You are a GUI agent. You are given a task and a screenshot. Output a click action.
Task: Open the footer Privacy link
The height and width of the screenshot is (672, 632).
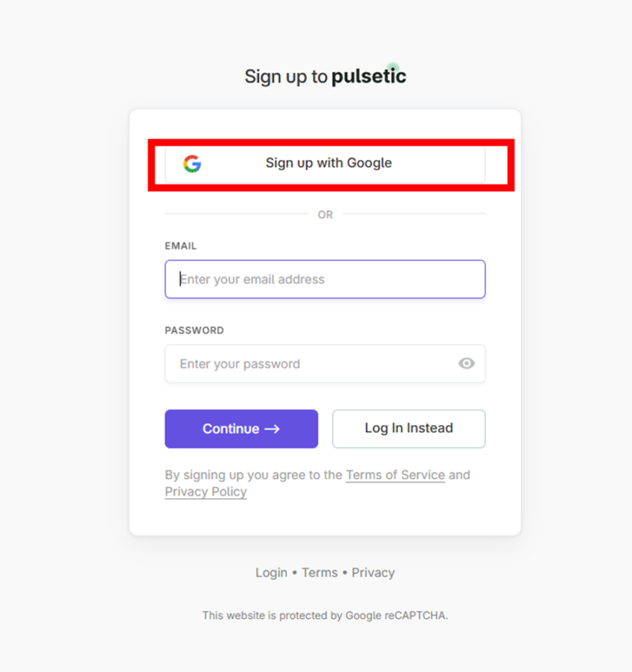tap(373, 573)
